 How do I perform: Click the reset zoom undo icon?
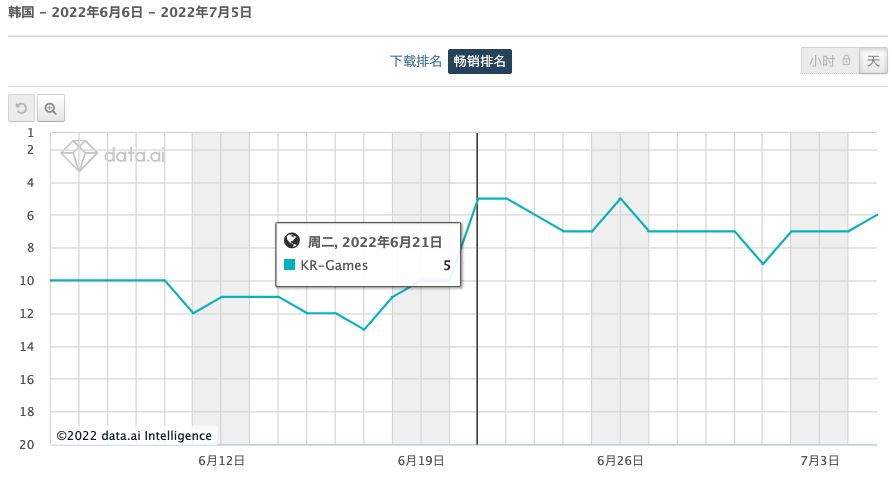pos(21,108)
